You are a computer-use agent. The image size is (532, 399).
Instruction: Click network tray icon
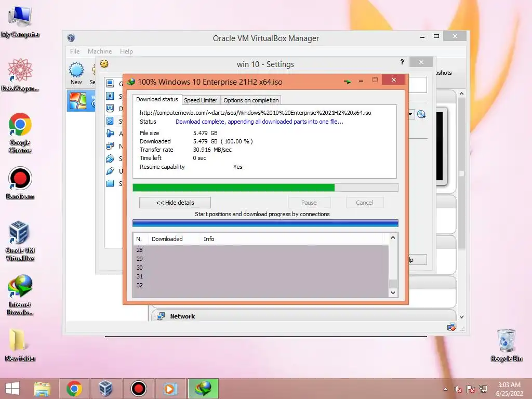483,390
